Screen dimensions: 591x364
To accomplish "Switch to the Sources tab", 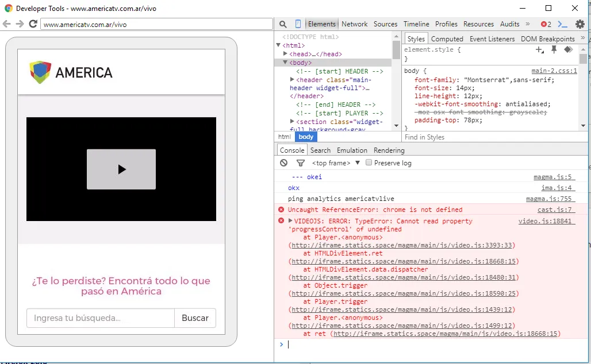I will [385, 24].
